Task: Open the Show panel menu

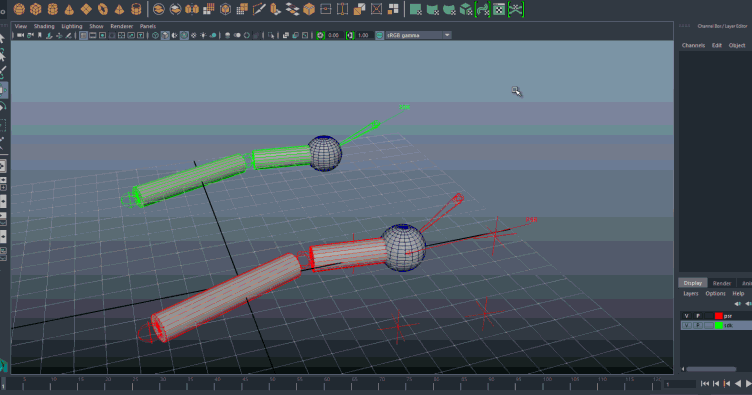Action: tap(96, 26)
